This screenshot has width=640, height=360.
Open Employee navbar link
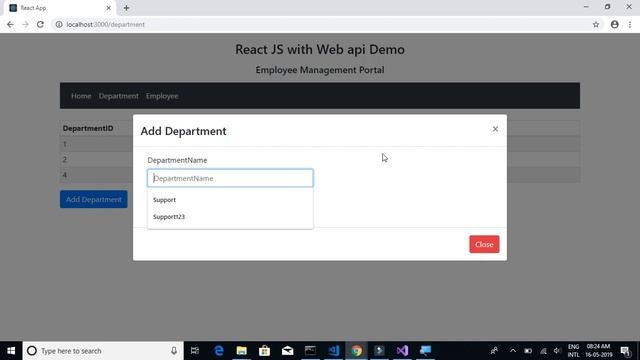[x=162, y=96]
